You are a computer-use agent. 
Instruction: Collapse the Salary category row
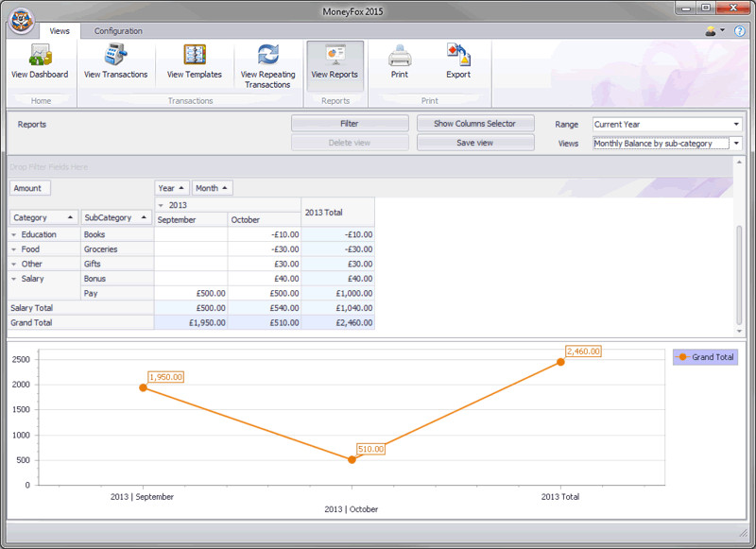click(x=14, y=279)
